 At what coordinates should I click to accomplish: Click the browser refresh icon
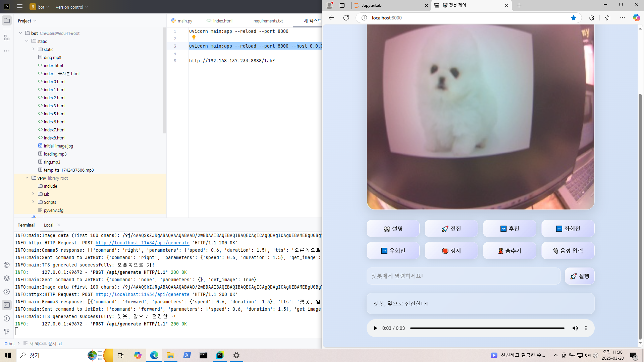click(346, 18)
